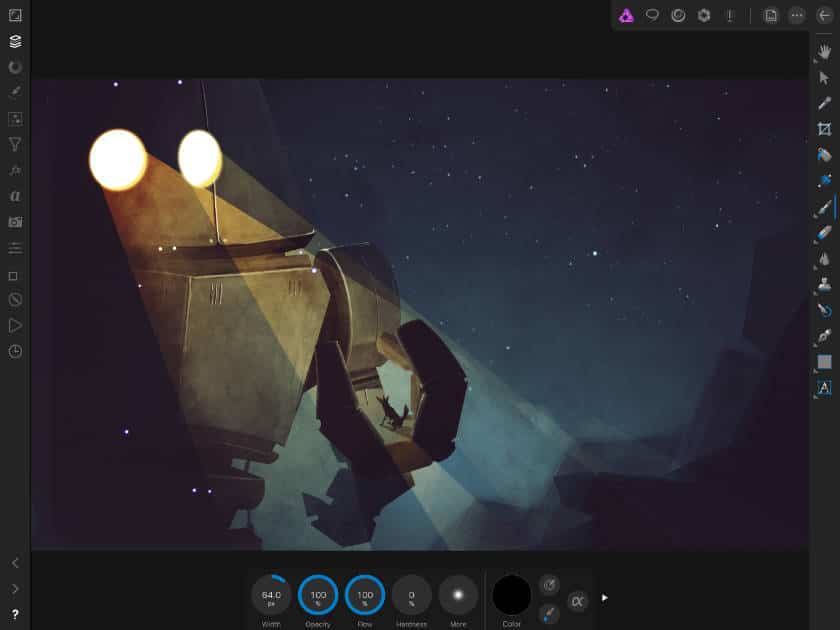Open More brush settings
The height and width of the screenshot is (630, 840).
[458, 595]
